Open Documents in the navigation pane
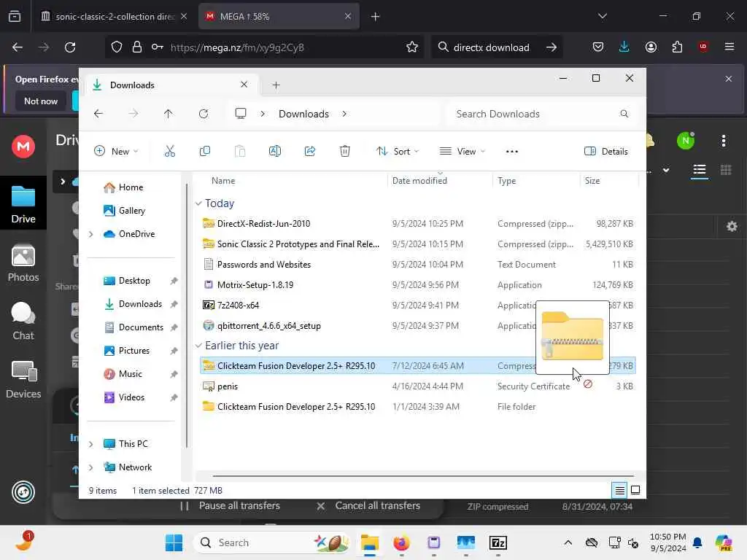The image size is (747, 560). [141, 327]
